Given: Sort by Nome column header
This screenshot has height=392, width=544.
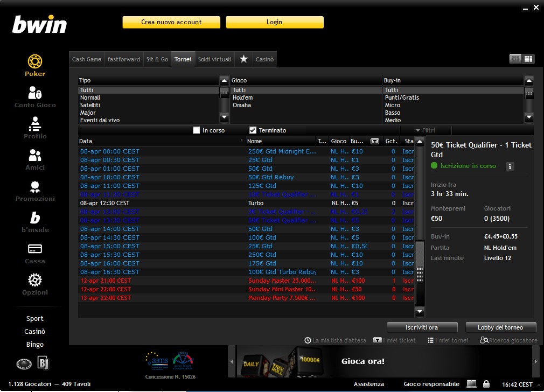Looking at the screenshot, I should pos(280,141).
